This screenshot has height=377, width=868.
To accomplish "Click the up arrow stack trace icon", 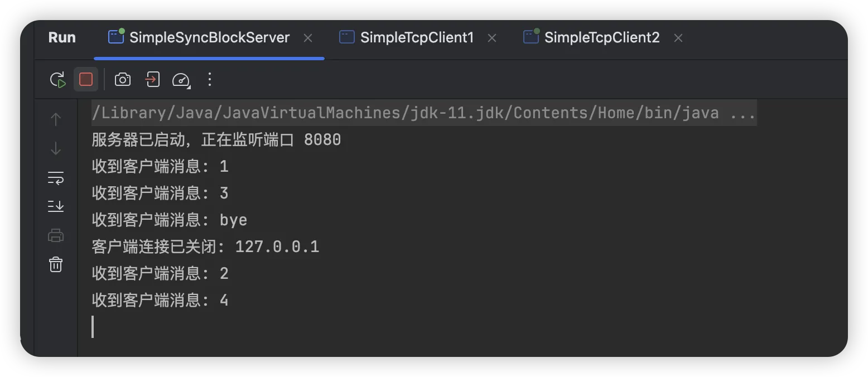I will pos(56,119).
